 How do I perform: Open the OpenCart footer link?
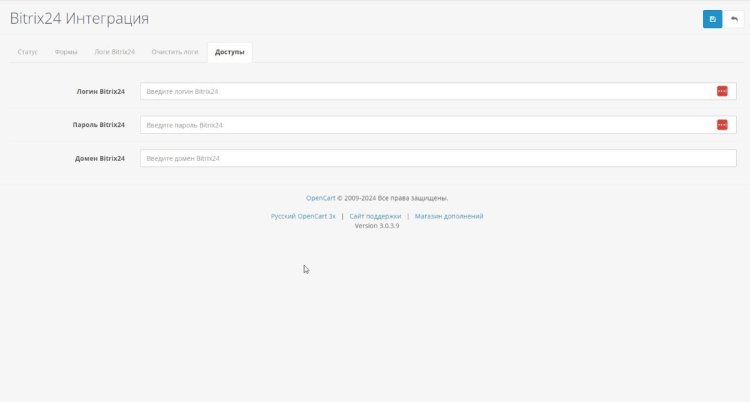click(320, 198)
